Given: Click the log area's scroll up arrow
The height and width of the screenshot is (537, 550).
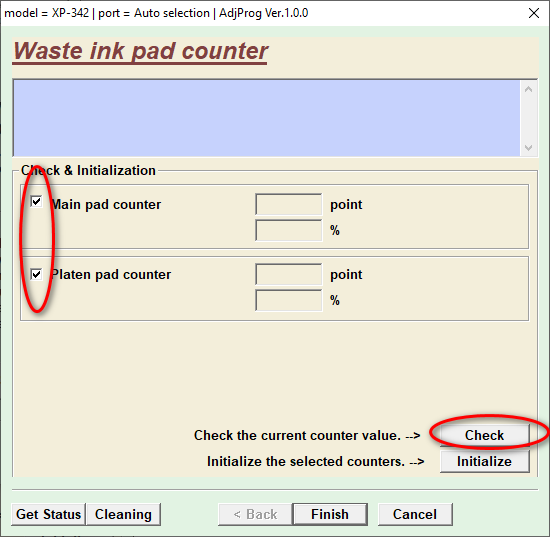Looking at the screenshot, I should click(x=529, y=89).
